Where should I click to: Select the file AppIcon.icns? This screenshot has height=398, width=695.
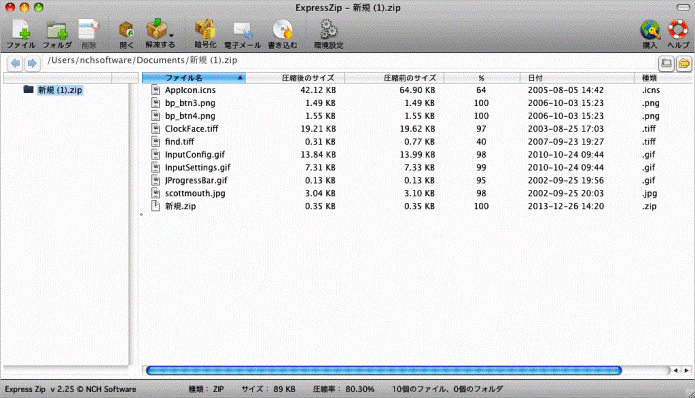coord(190,90)
